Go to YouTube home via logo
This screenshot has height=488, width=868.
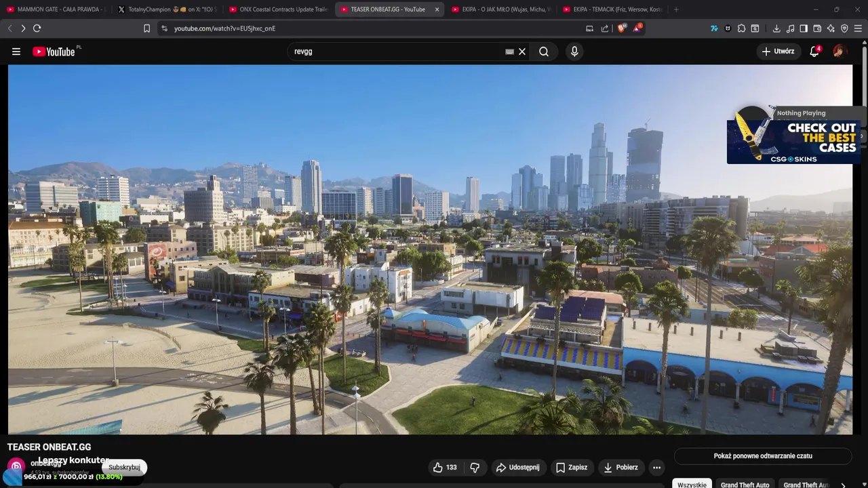click(54, 52)
